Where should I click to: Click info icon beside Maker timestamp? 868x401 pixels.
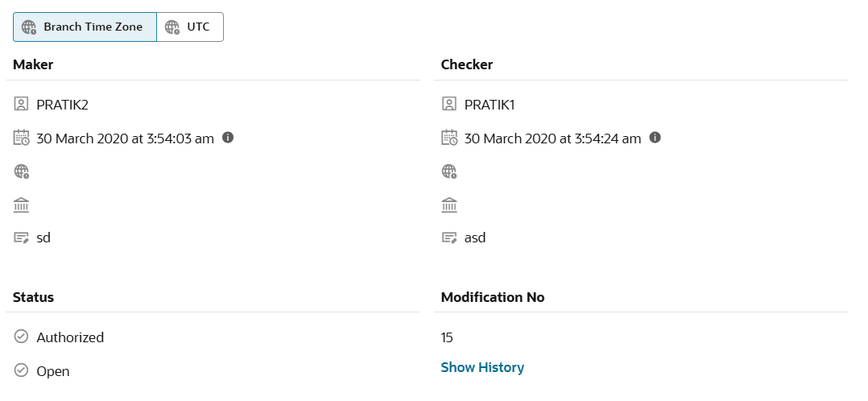[228, 138]
